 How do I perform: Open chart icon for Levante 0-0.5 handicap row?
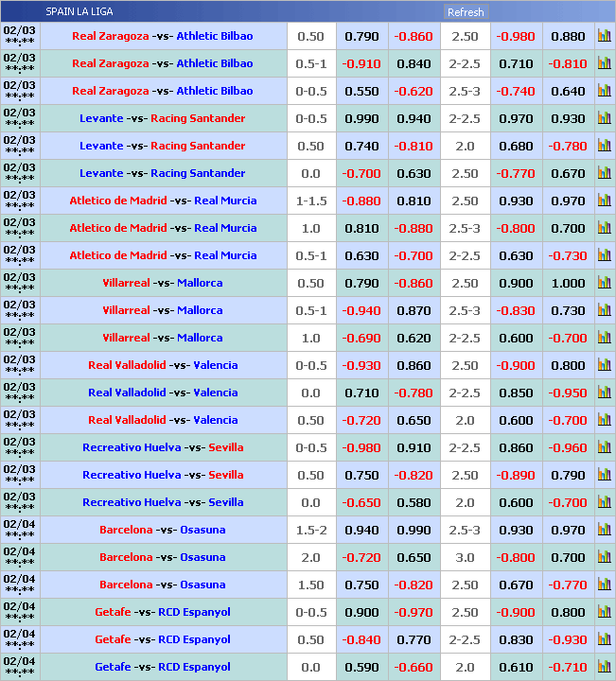coord(604,118)
